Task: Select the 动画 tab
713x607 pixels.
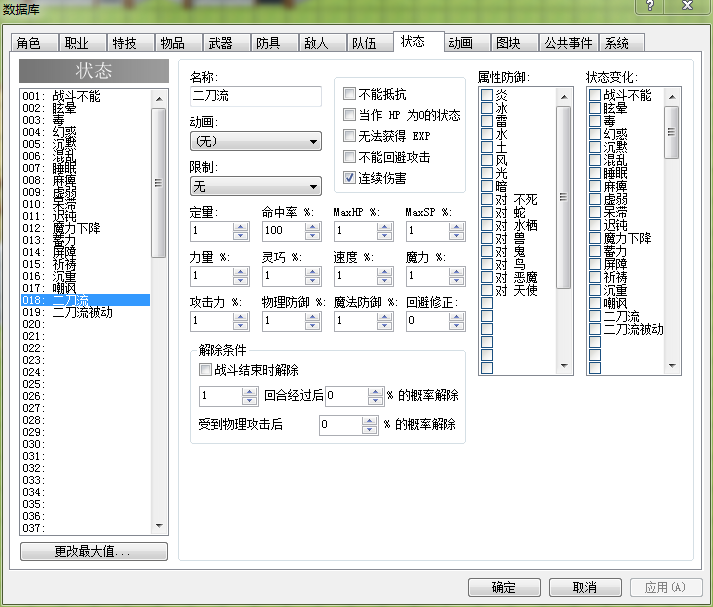Action: [467, 43]
